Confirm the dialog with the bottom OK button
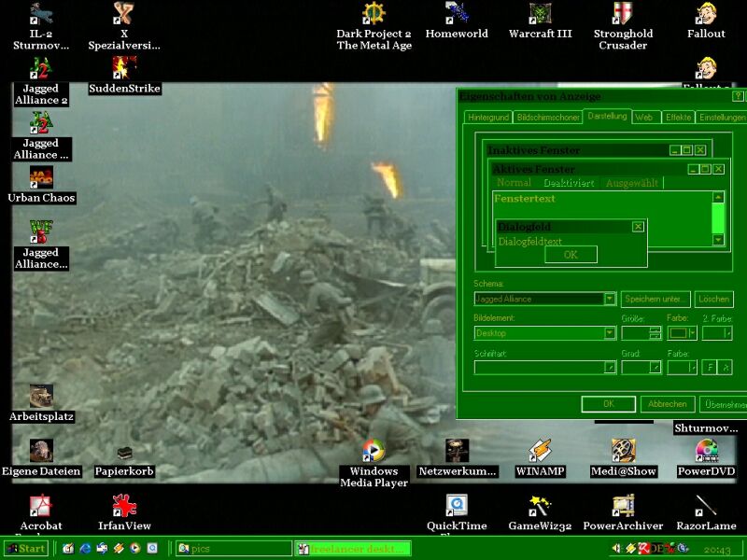Screen dimensions: 747x560 click(609, 404)
